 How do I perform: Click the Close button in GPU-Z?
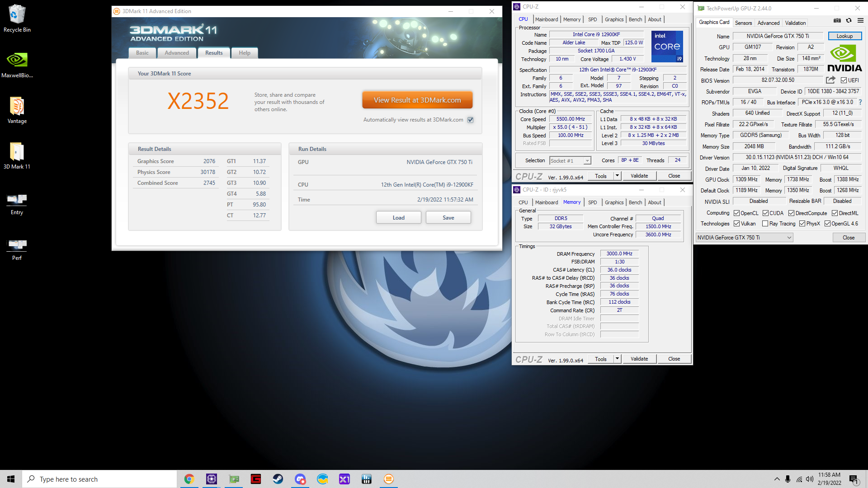[849, 238]
